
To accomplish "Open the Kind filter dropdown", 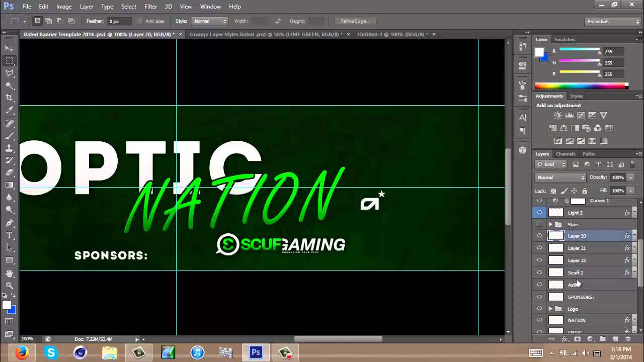I will click(x=551, y=164).
